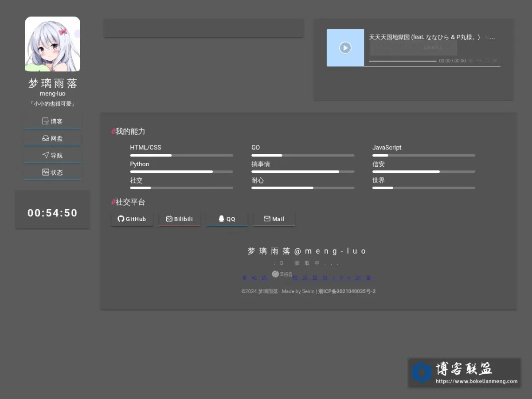Open the 博客 blog menu item
The height and width of the screenshot is (399, 532).
tap(53, 121)
